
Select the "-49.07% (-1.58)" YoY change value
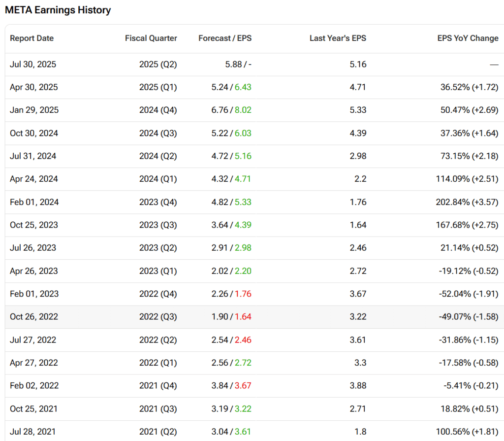[469, 317]
